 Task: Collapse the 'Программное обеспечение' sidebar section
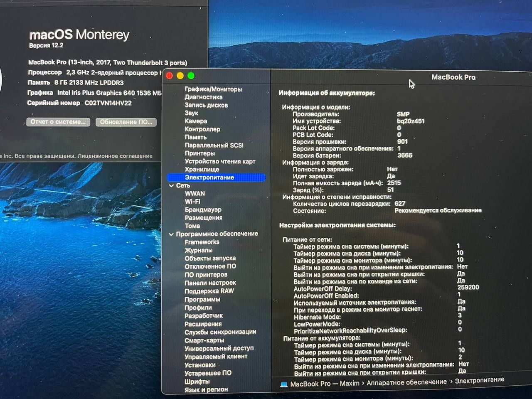(x=171, y=234)
